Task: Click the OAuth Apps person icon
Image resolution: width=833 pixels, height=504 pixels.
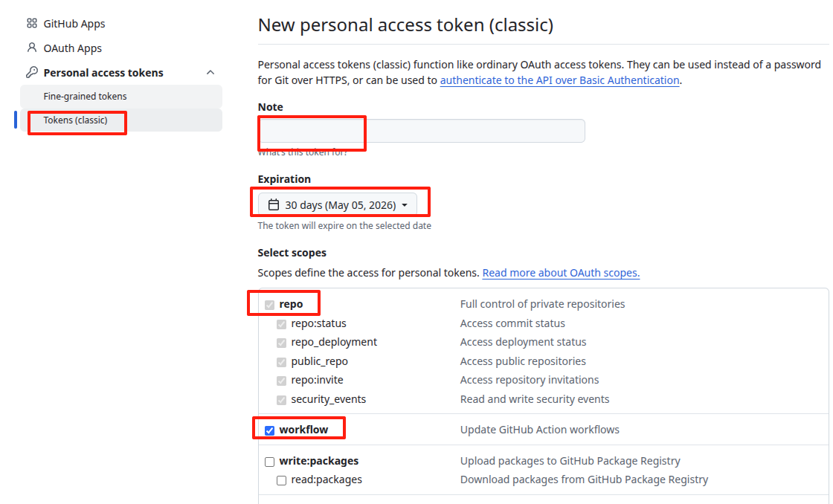Action: [31, 48]
